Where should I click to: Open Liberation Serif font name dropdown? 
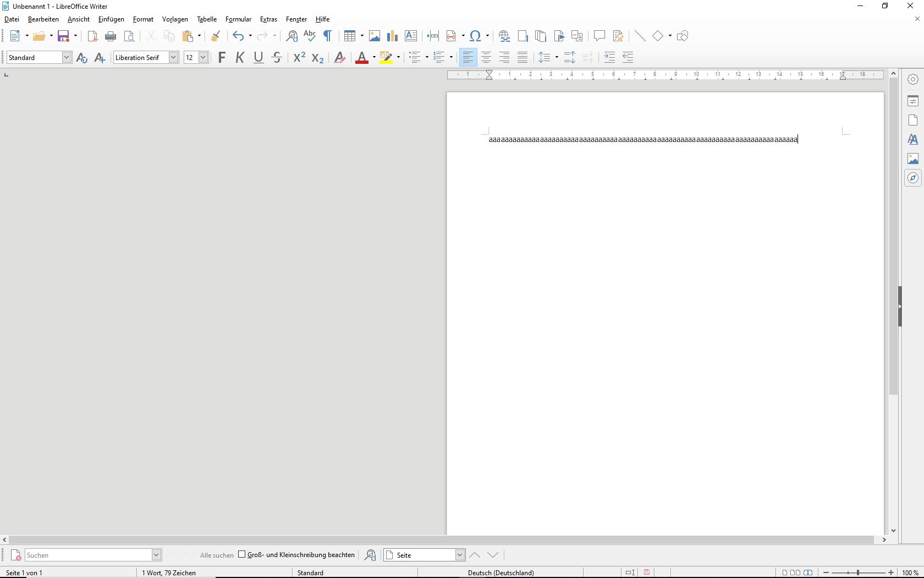[x=173, y=57]
